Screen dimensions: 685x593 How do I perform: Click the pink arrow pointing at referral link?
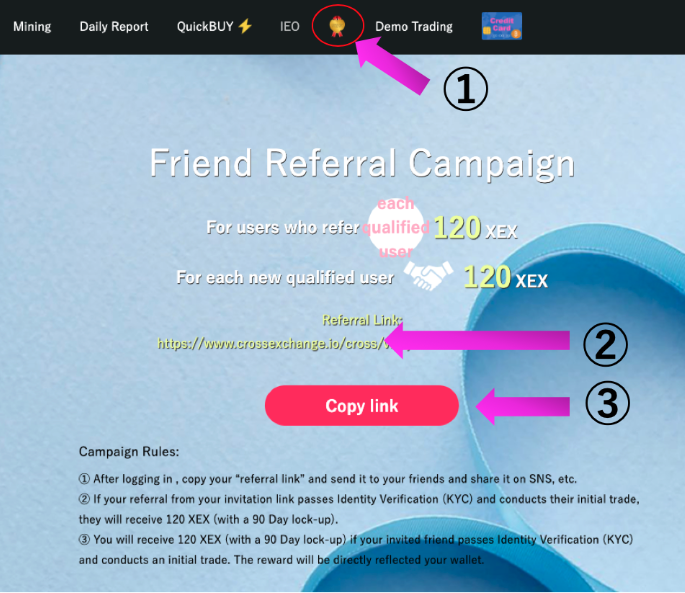(x=477, y=340)
